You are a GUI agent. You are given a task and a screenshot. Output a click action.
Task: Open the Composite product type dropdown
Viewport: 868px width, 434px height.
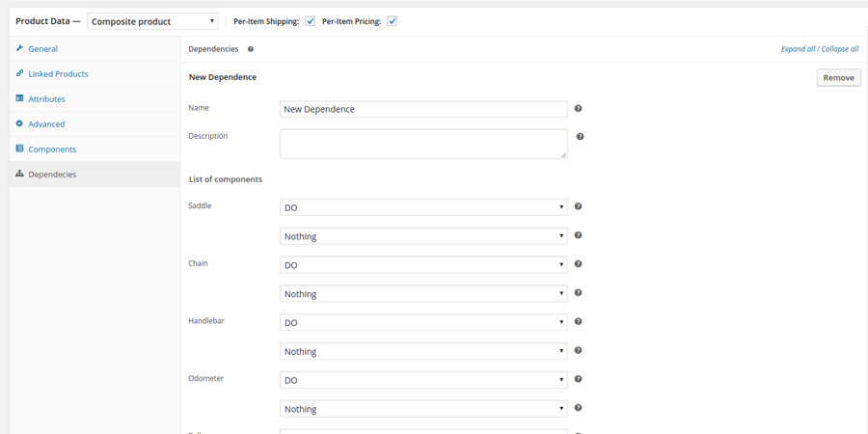[152, 21]
